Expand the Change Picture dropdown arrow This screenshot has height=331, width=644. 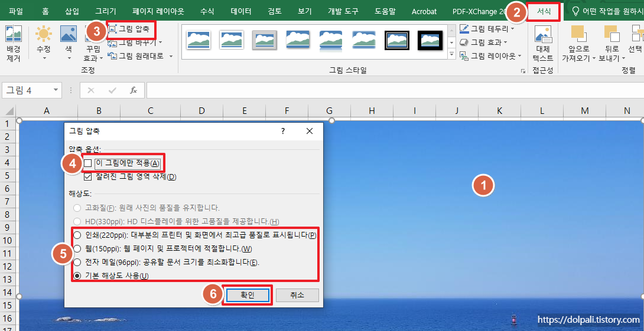[161, 42]
